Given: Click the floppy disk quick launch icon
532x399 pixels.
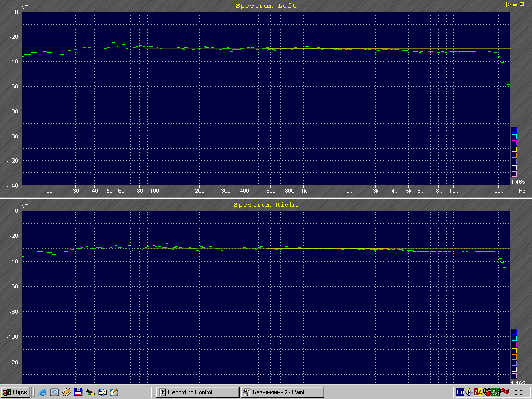Looking at the screenshot, I should point(78,392).
